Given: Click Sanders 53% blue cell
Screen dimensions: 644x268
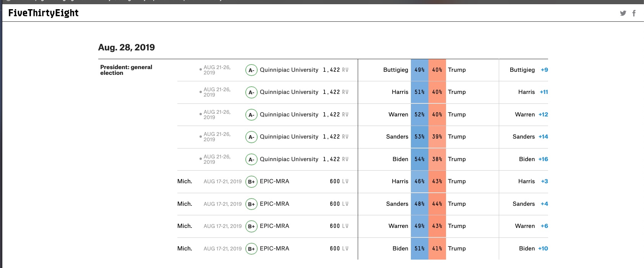Looking at the screenshot, I should pyautogui.click(x=420, y=137).
